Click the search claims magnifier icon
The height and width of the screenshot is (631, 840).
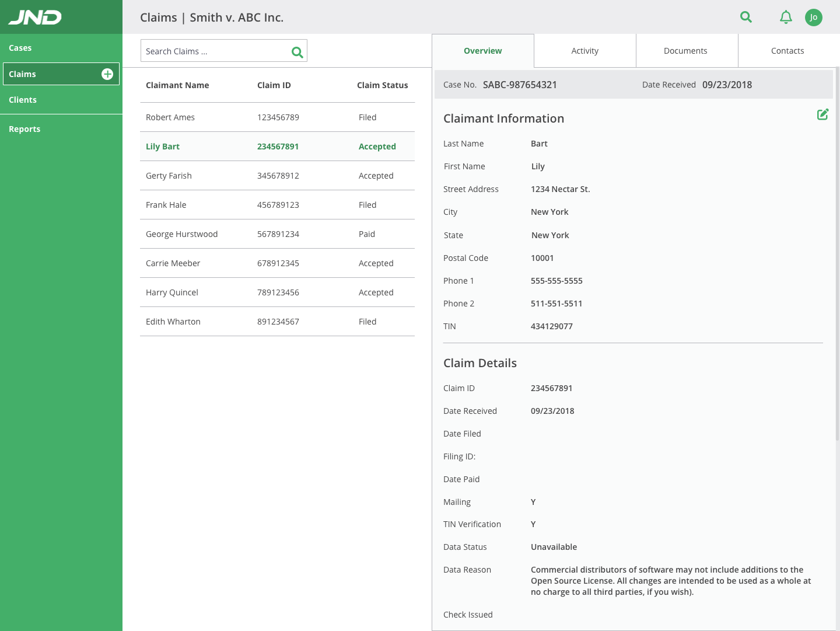point(297,52)
